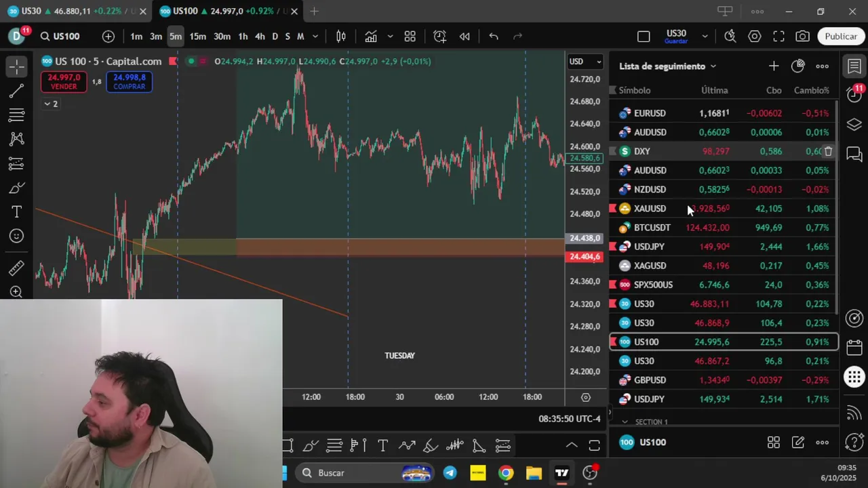This screenshot has width=868, height=488.
Task: Sort watchlist by Cambio% column
Action: click(x=811, y=90)
